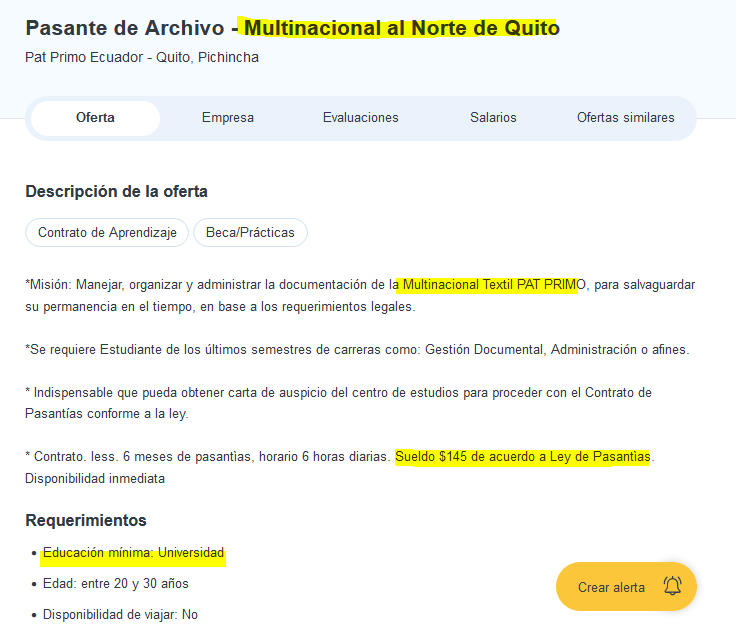Click Pat Primo Ecuador company name

[x=84, y=57]
